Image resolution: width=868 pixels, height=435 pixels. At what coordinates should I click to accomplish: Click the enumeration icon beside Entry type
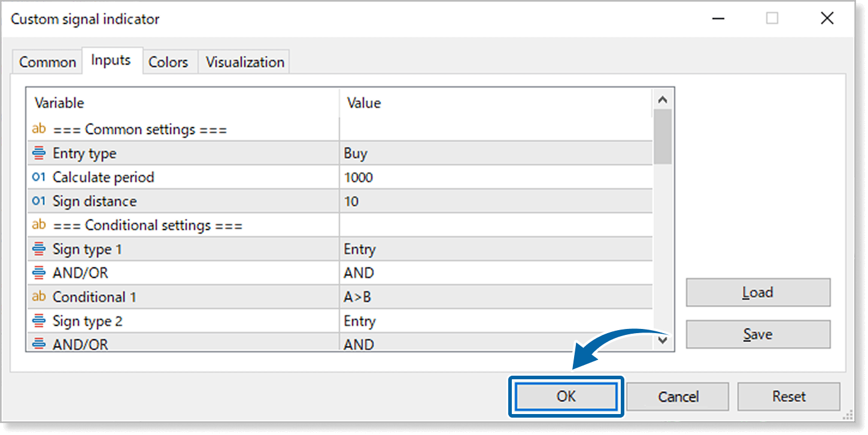39,153
